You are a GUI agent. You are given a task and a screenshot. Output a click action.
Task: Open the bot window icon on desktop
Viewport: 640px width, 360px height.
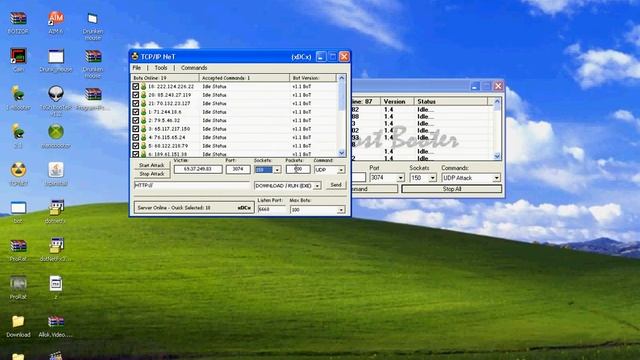click(18, 208)
